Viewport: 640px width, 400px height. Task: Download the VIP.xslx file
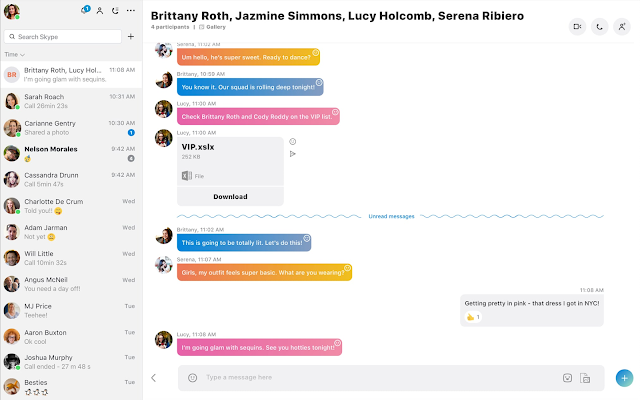click(x=230, y=197)
